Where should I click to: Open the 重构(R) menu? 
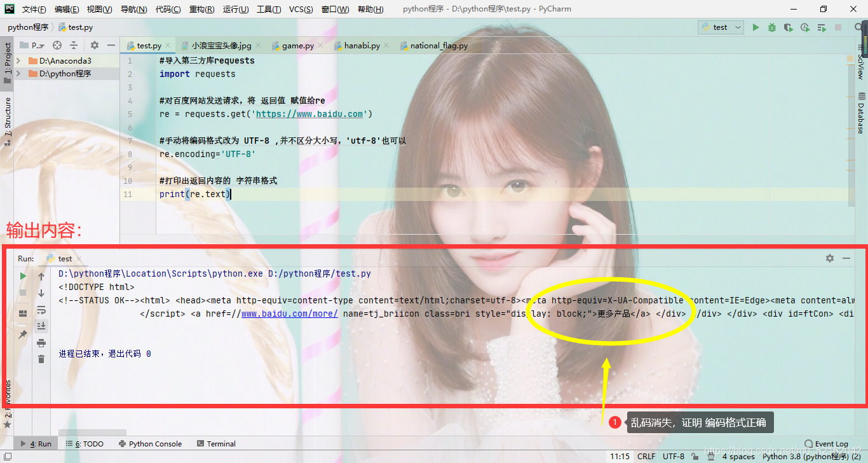pyautogui.click(x=201, y=10)
